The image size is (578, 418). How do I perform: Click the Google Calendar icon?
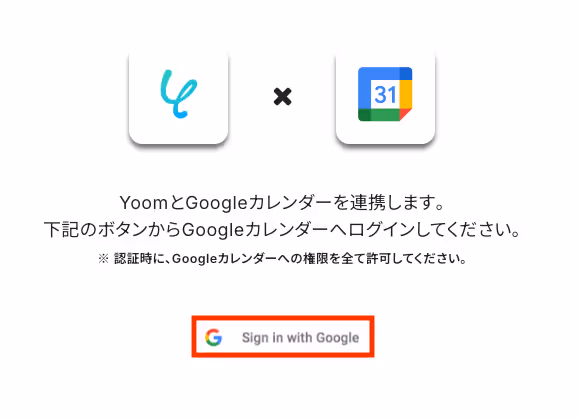click(x=385, y=94)
